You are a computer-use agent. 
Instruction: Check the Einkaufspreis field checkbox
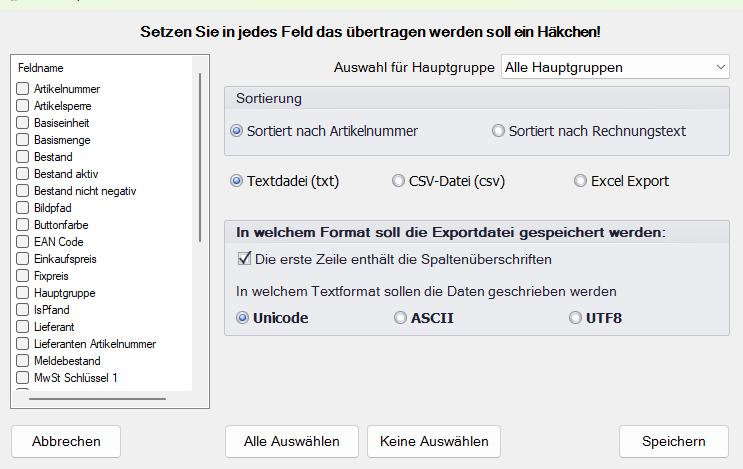pyautogui.click(x=23, y=259)
